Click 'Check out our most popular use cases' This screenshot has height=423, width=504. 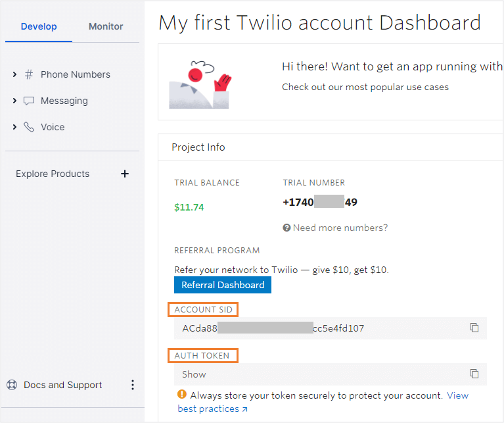tap(365, 87)
